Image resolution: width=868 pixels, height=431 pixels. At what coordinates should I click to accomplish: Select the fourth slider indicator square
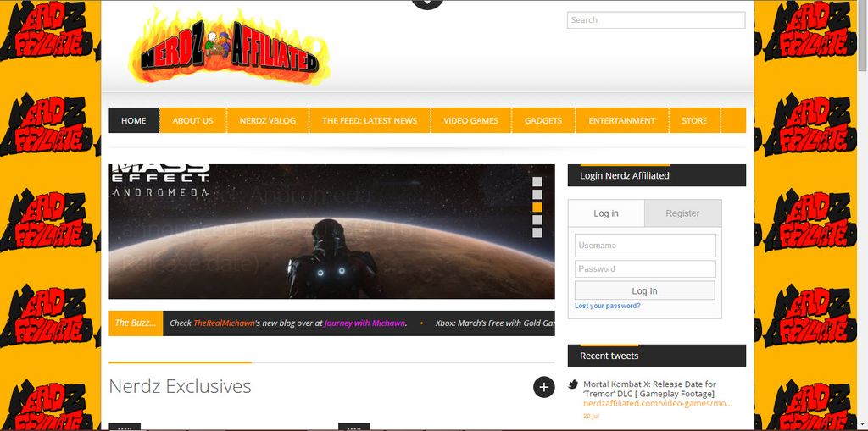(537, 219)
